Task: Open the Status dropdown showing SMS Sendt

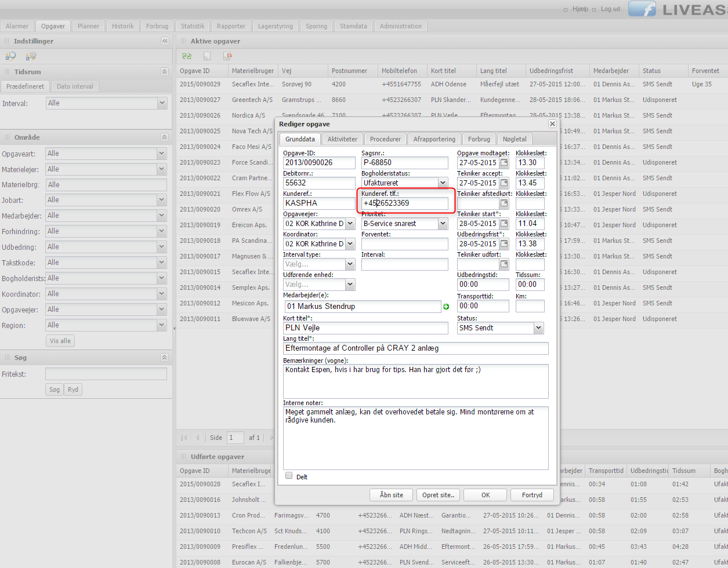Action: 539,328
